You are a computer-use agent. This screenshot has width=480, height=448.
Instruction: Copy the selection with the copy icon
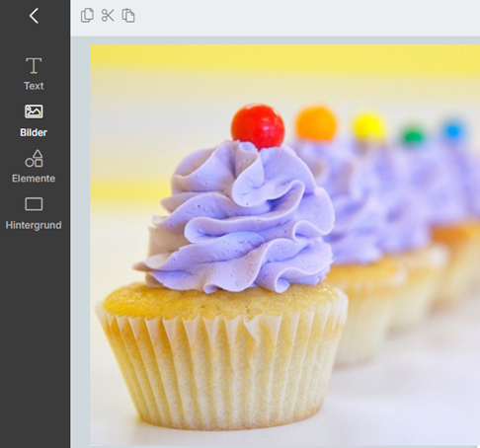[87, 16]
